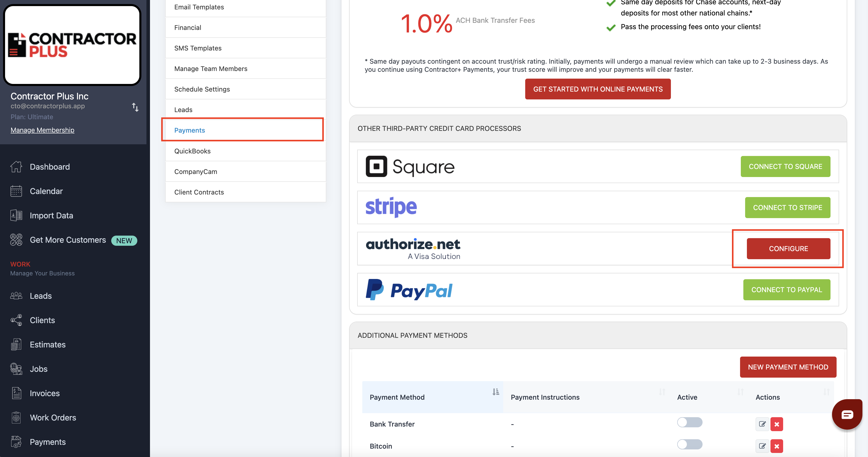This screenshot has height=457, width=868.
Task: Sort table by Active column
Action: [x=740, y=392]
